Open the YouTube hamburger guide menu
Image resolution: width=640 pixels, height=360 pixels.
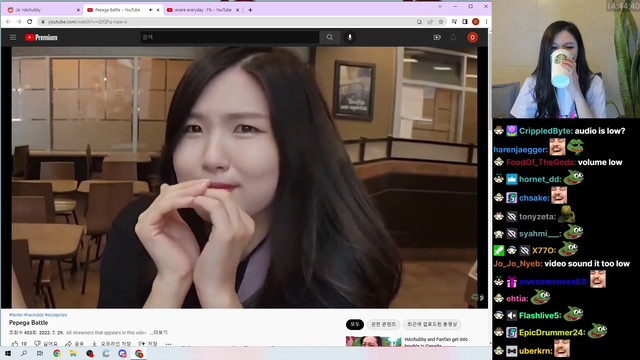coord(13,38)
